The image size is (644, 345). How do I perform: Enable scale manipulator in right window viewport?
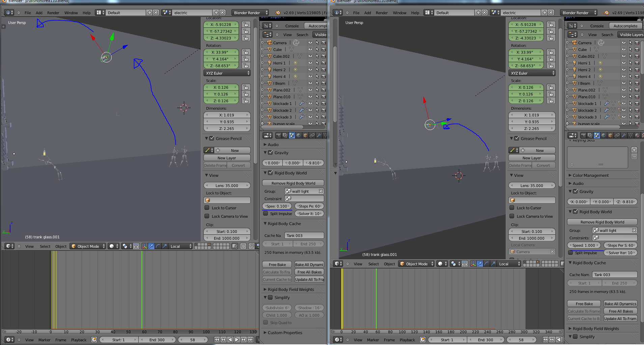point(493,264)
